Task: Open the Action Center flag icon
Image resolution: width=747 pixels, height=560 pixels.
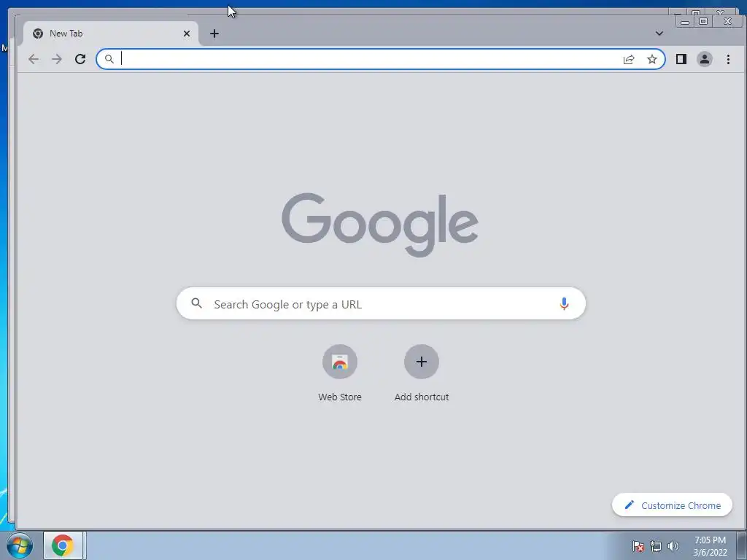Action: pos(638,546)
